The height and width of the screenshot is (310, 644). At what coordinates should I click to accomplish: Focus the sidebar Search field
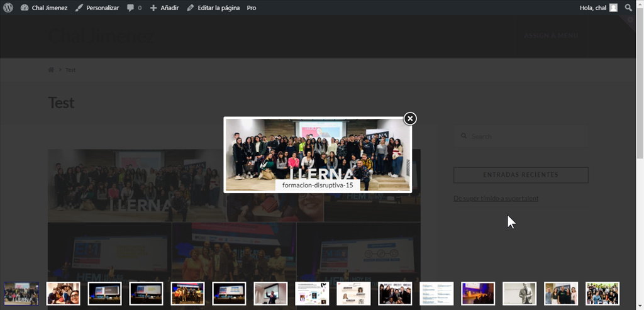click(x=521, y=136)
